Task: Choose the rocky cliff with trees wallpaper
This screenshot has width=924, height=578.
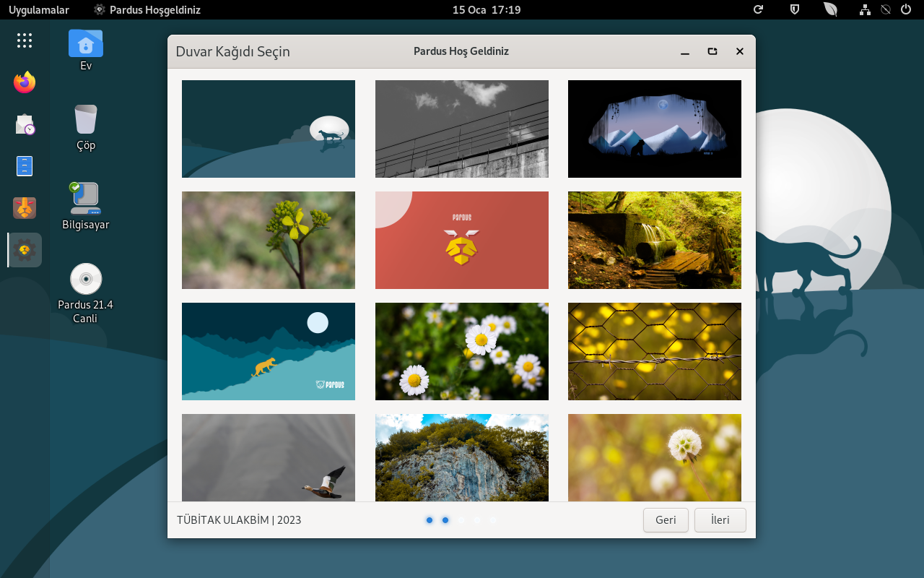Action: (x=462, y=457)
